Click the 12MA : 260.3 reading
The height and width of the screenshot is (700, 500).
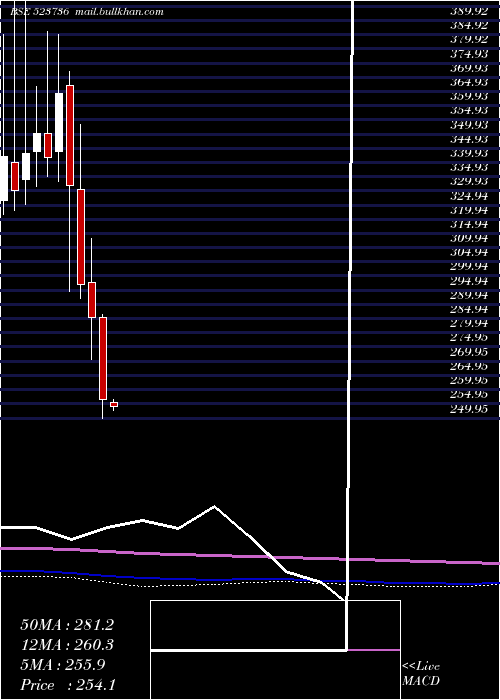[x=67, y=645]
